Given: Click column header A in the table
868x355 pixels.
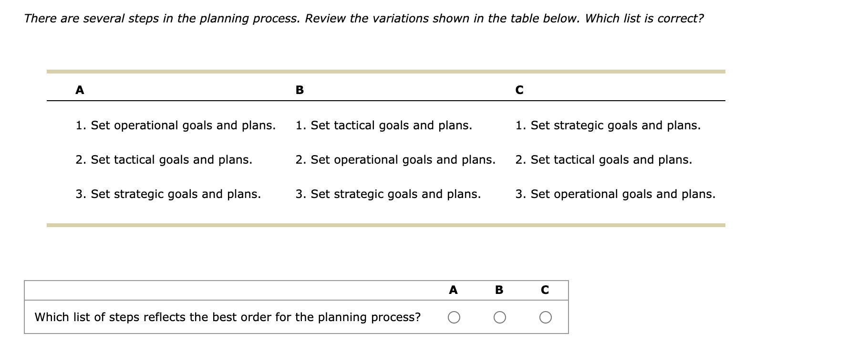Looking at the screenshot, I should (79, 90).
